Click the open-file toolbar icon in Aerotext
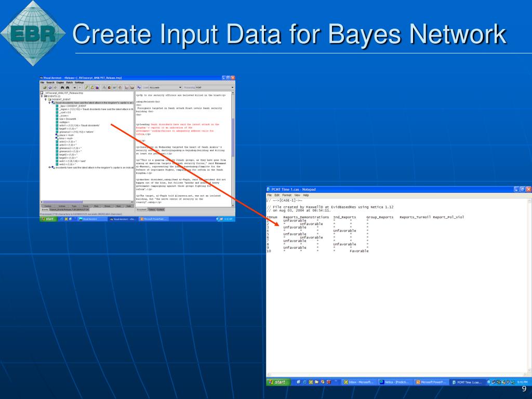This screenshot has height=399, width=532. [x=45, y=87]
